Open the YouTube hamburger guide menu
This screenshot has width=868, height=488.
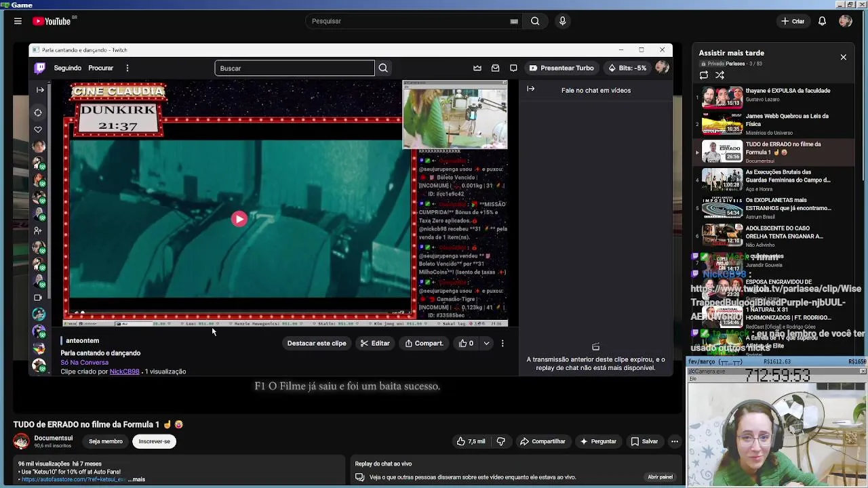click(18, 21)
